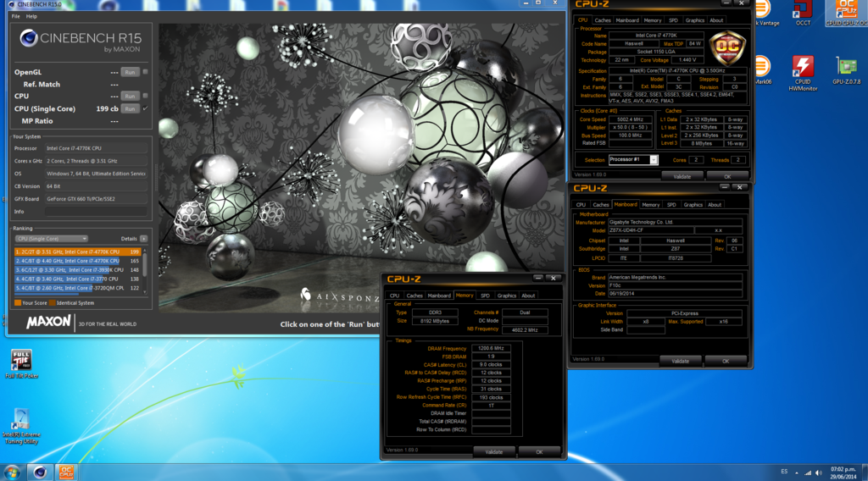Image resolution: width=868 pixels, height=481 pixels.
Task: Select ranking entry 4C/8T @ 4.40 GHz i7-4770K
Action: (x=77, y=261)
